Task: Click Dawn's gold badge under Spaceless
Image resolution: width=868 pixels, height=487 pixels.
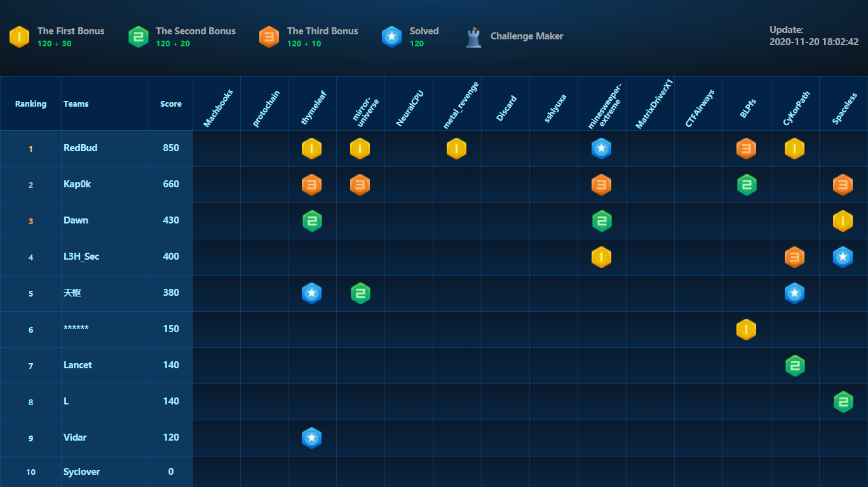Action: pyautogui.click(x=843, y=221)
